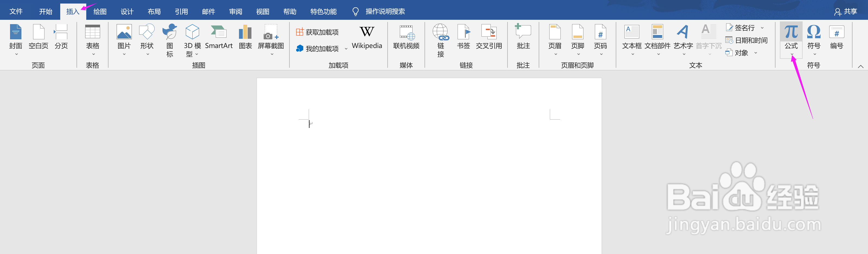Viewport: 868px width, 254px height.
Task: Expand the Cover Page dropdown arrow
Action: 16,54
